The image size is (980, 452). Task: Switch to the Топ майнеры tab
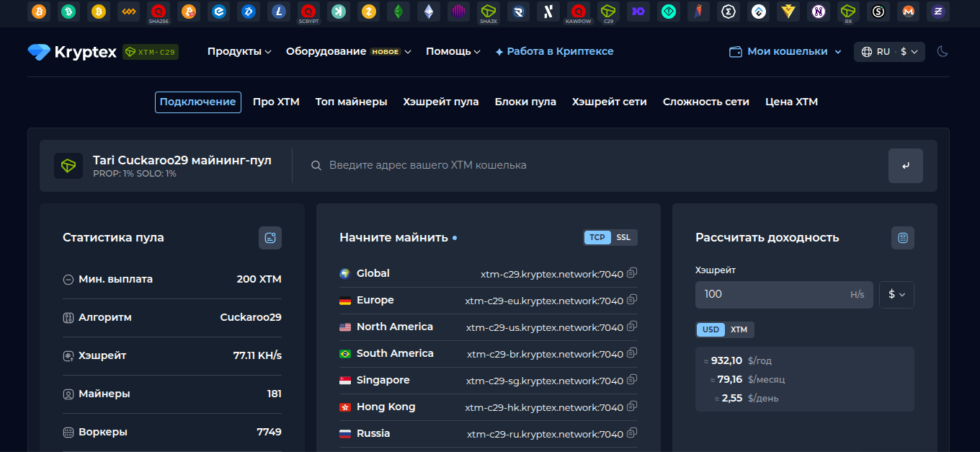pos(350,102)
